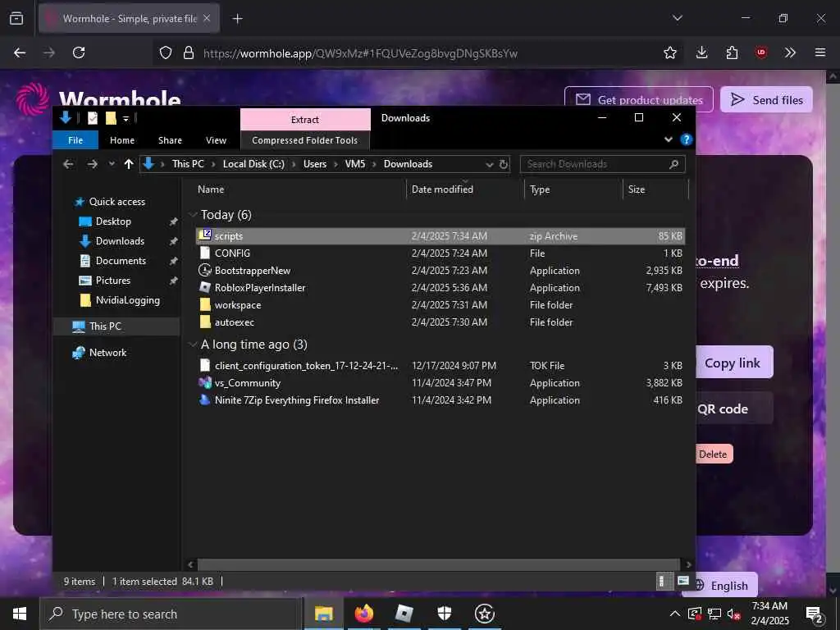The image size is (840, 630).
Task: Click the Windows Start button
Action: point(20,614)
